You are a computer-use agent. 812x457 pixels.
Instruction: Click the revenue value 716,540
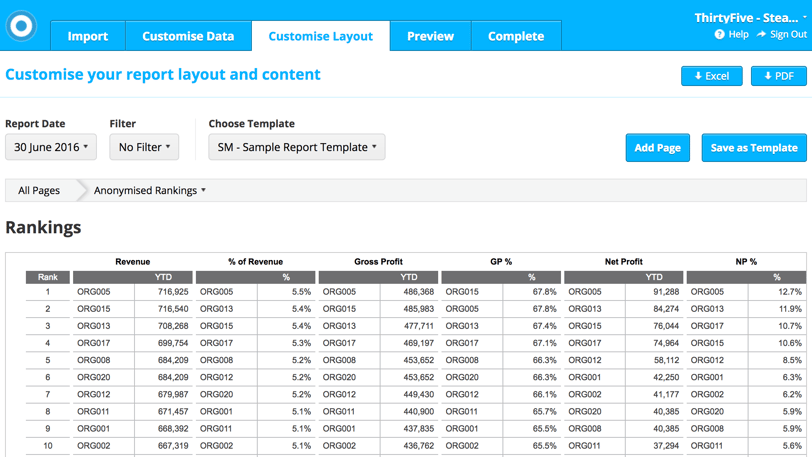(173, 309)
